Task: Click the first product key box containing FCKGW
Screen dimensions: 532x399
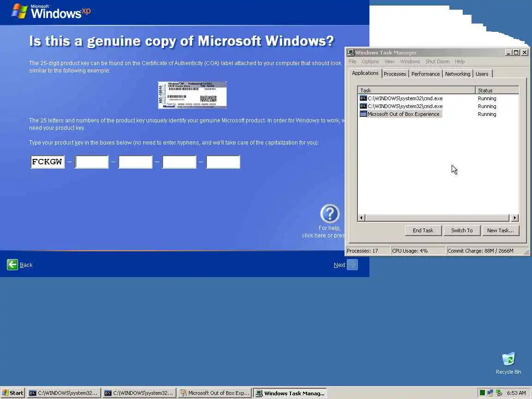Action: (48, 162)
